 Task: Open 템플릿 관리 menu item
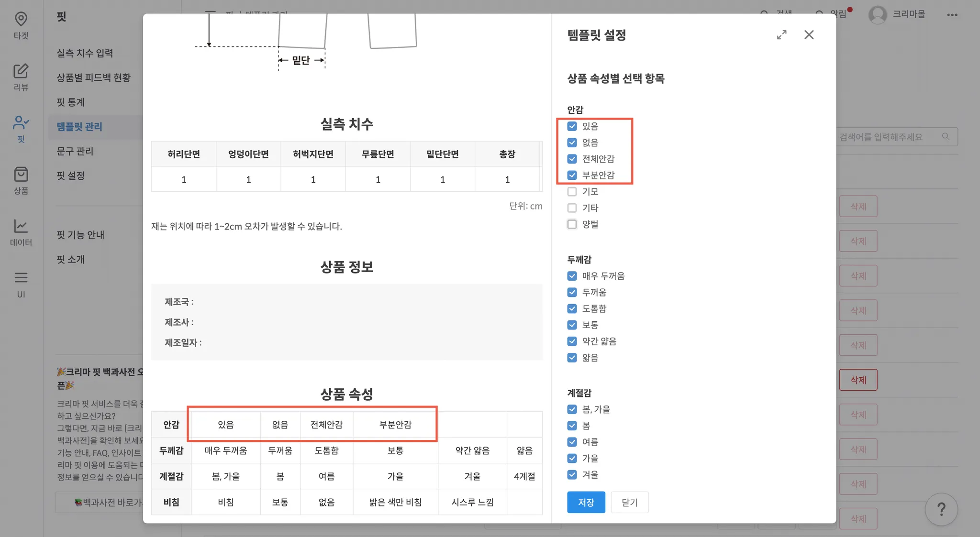click(x=79, y=127)
